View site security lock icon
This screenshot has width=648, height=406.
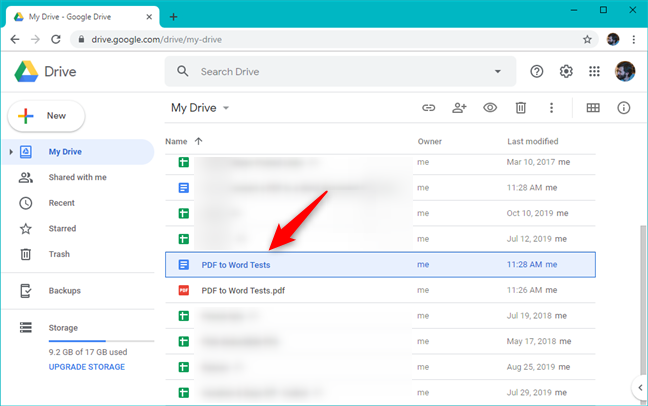pyautogui.click(x=81, y=39)
